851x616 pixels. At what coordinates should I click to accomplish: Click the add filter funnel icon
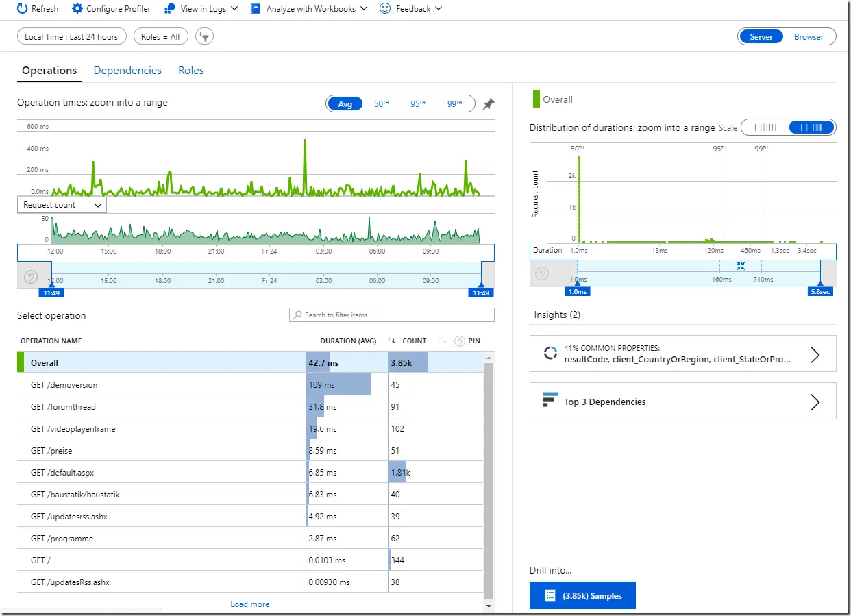coord(204,36)
